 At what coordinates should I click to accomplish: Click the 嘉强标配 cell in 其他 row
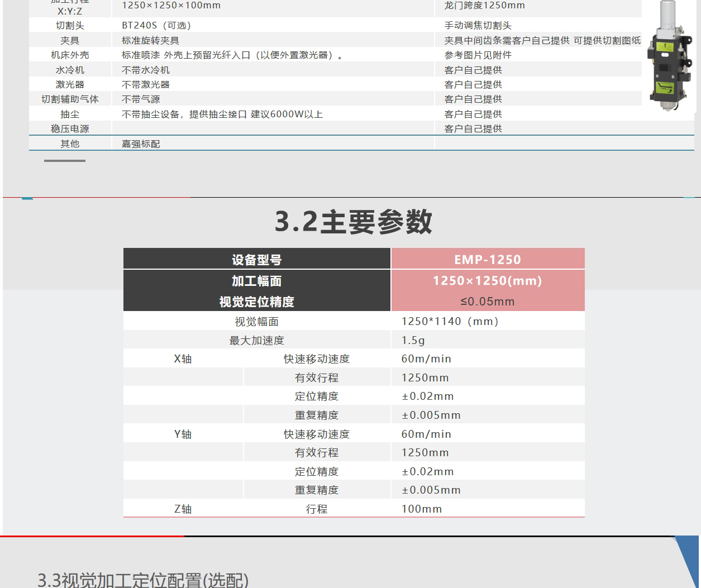[141, 144]
